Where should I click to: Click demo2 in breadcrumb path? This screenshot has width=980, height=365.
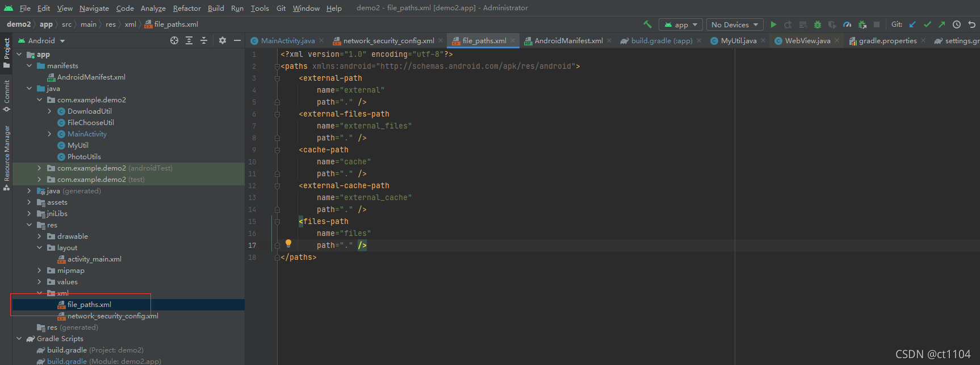tap(19, 24)
